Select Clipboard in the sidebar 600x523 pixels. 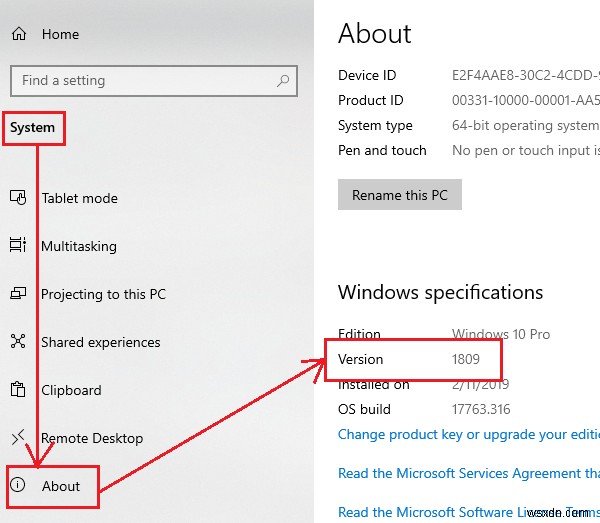point(72,390)
